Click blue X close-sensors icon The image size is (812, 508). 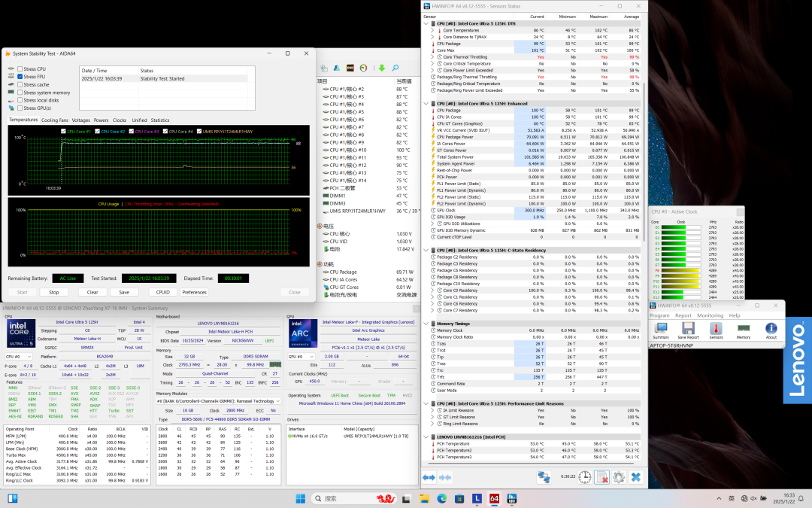click(636, 477)
